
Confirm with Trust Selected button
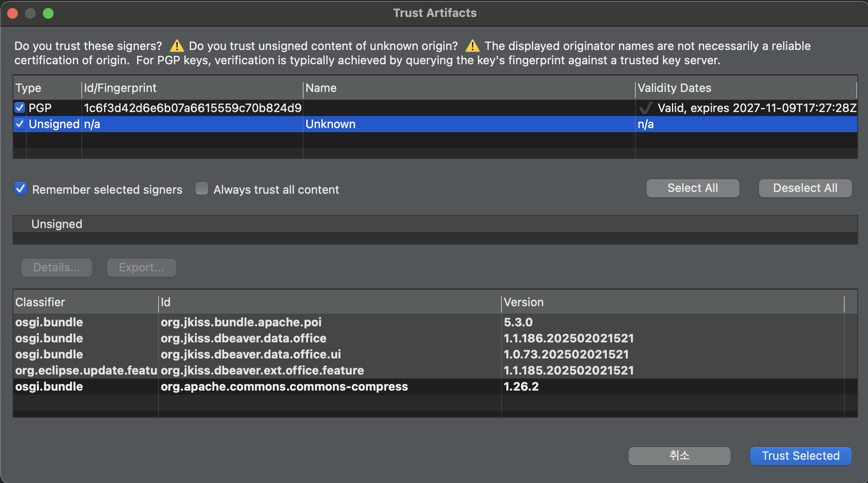click(x=801, y=456)
